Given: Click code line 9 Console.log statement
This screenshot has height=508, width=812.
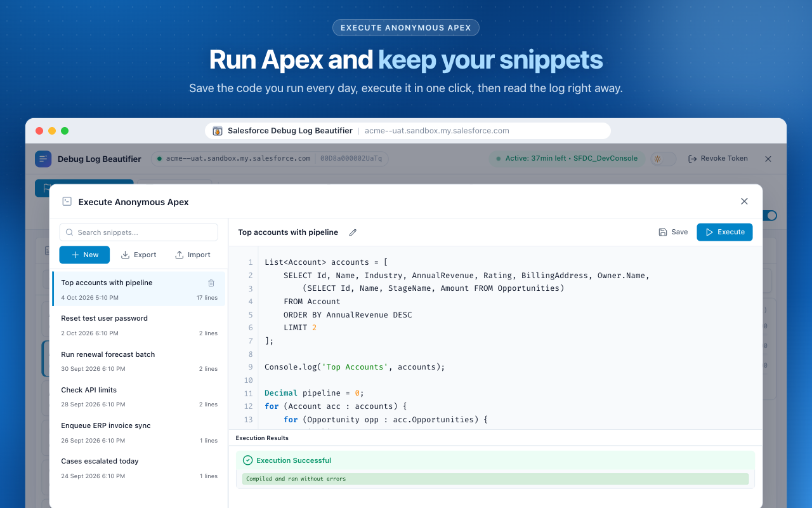Looking at the screenshot, I should pyautogui.click(x=355, y=367).
